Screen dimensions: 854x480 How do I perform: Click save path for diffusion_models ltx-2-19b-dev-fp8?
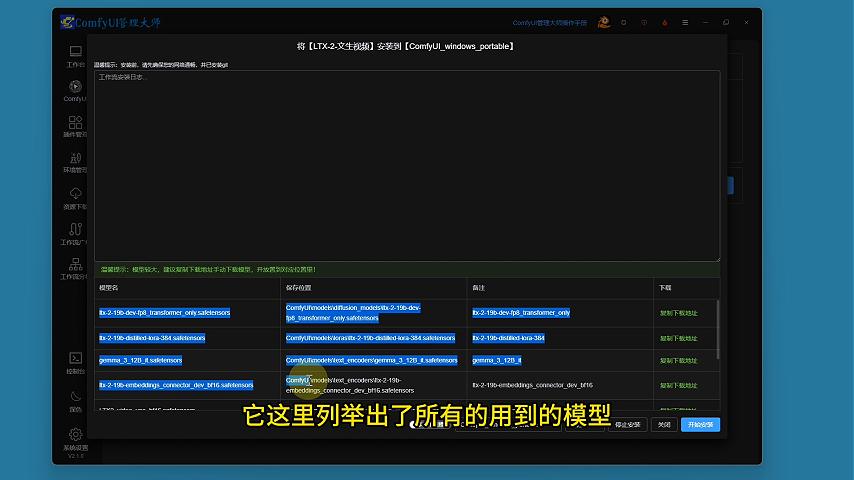tap(353, 313)
